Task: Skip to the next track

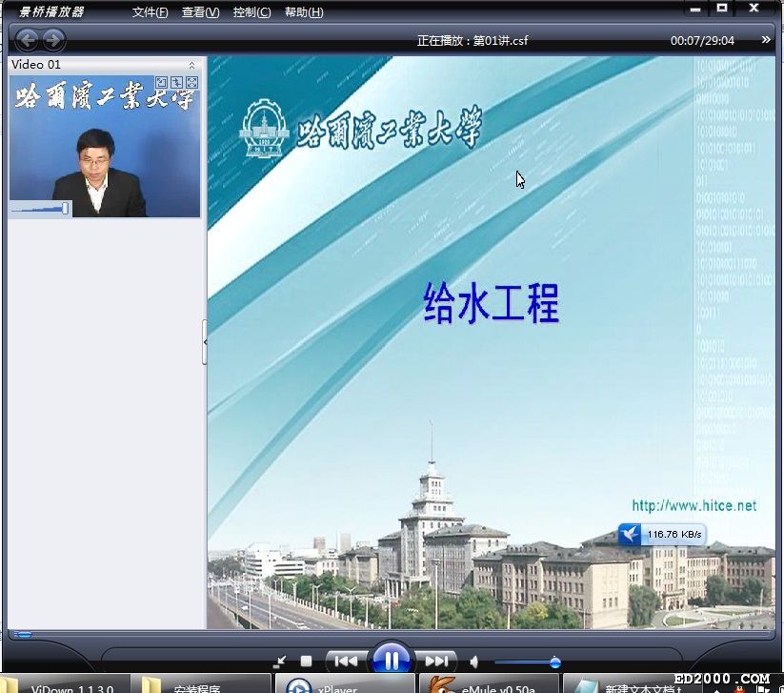Action: pyautogui.click(x=436, y=662)
